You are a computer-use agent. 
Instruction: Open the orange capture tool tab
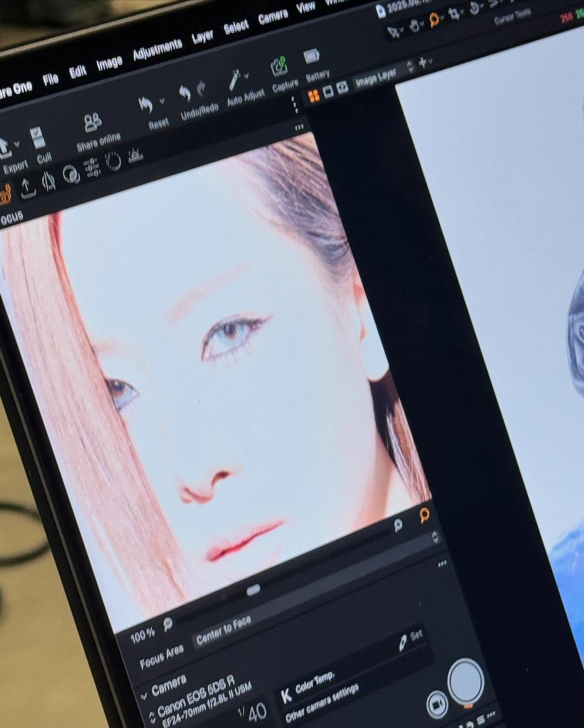(4, 195)
